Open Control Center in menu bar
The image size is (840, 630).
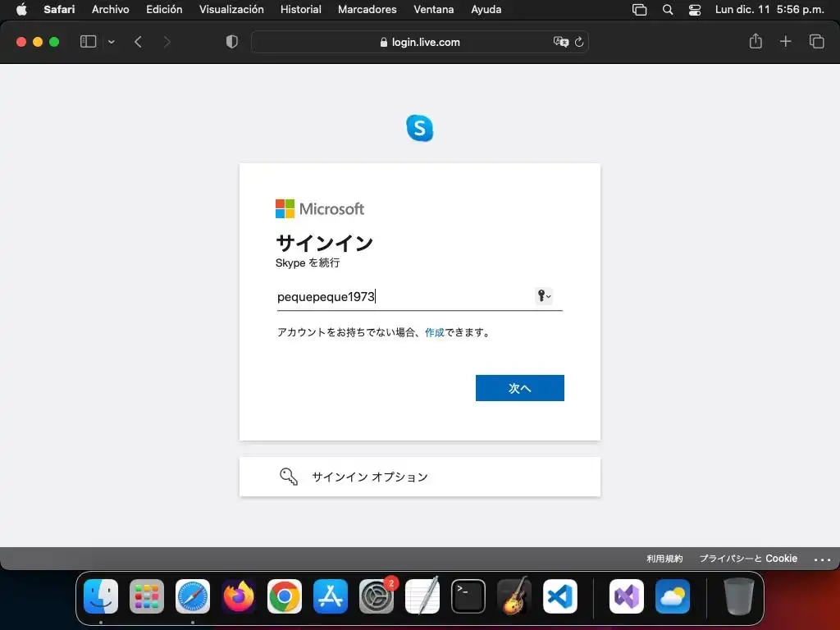[x=695, y=10]
